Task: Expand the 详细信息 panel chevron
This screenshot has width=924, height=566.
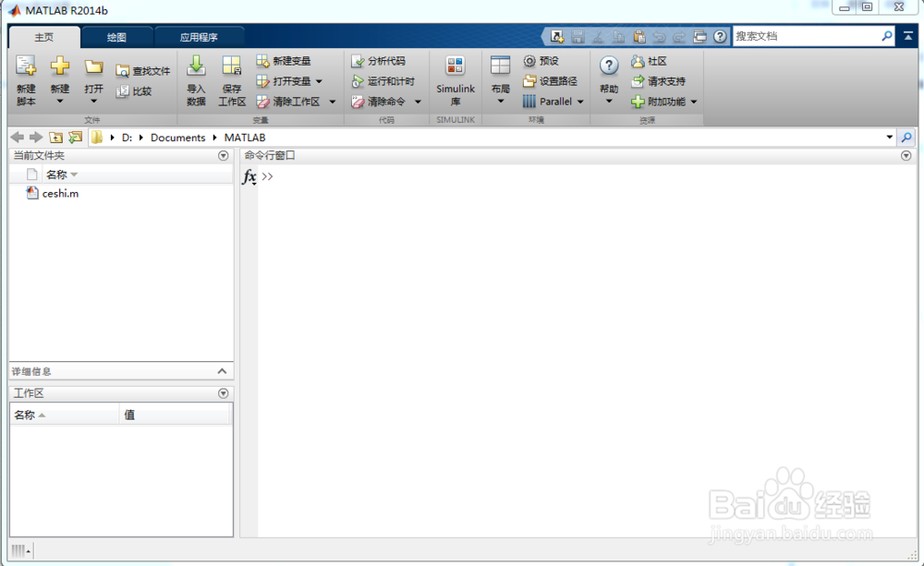Action: click(x=222, y=371)
